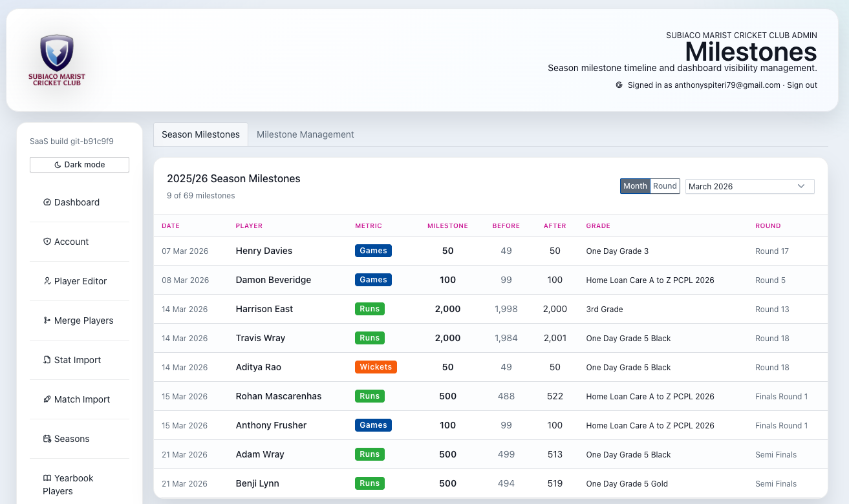Click the Subiaco Marist Cricket Club logo
The height and width of the screenshot is (504, 849).
coord(57,61)
